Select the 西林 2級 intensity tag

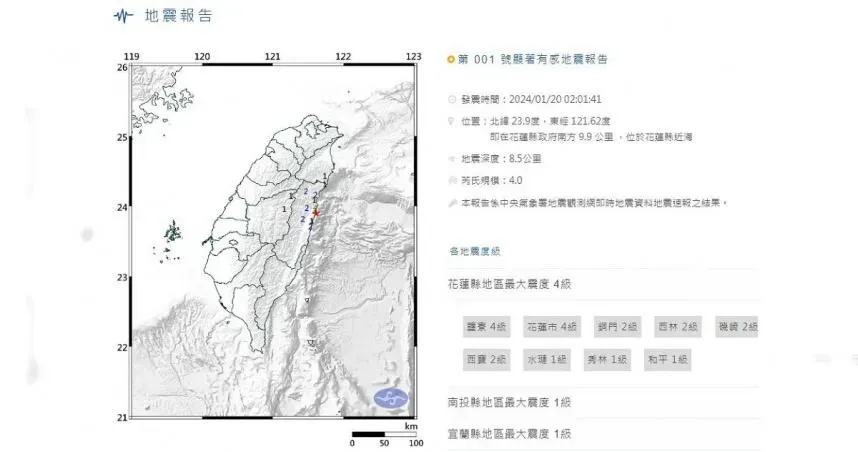pos(675,327)
